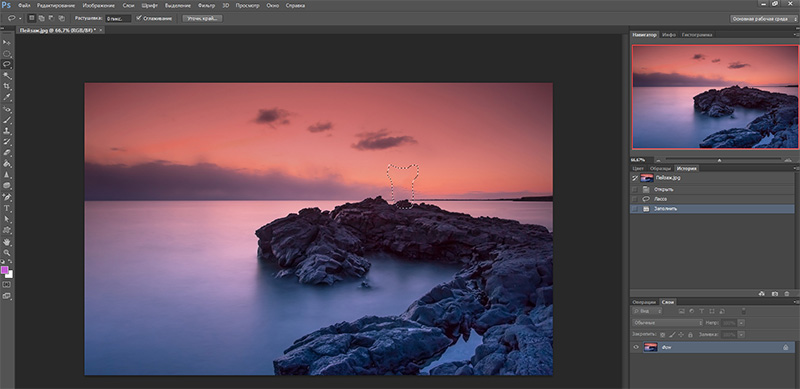Delete current history state trash icon
Viewport: 800px width, 389px height.
787,294
